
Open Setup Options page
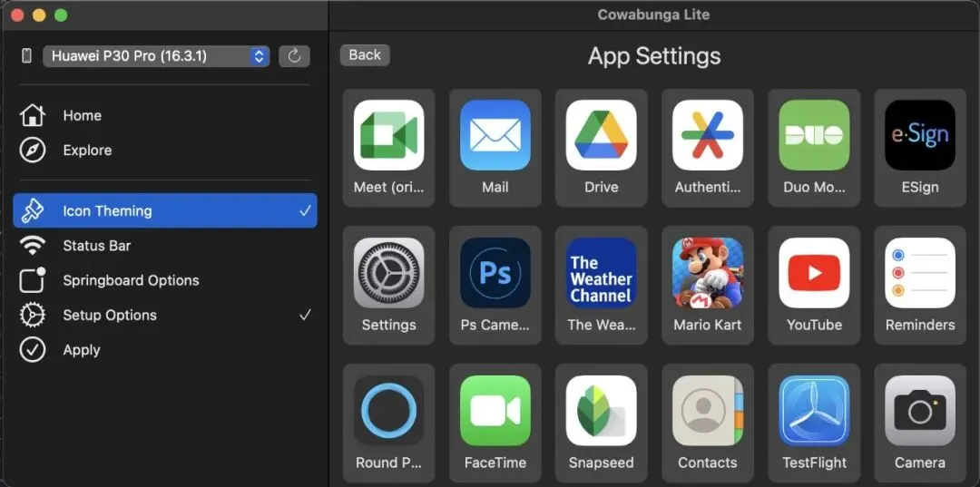point(165,316)
